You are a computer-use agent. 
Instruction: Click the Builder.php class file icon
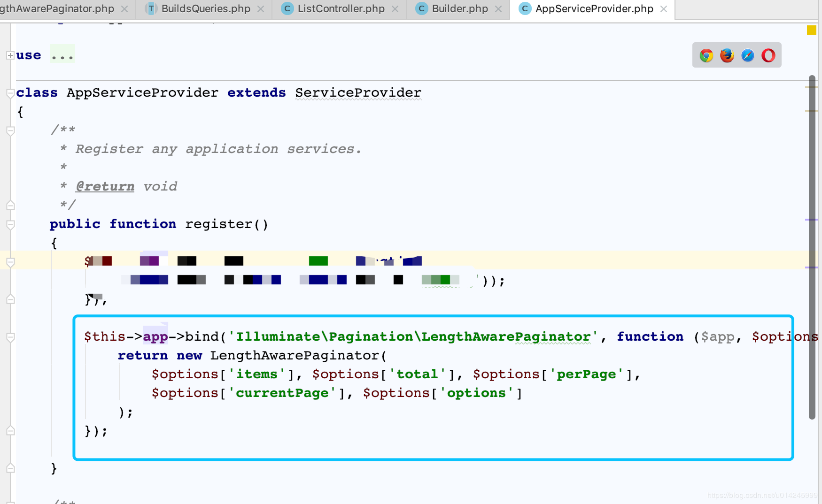point(421,9)
